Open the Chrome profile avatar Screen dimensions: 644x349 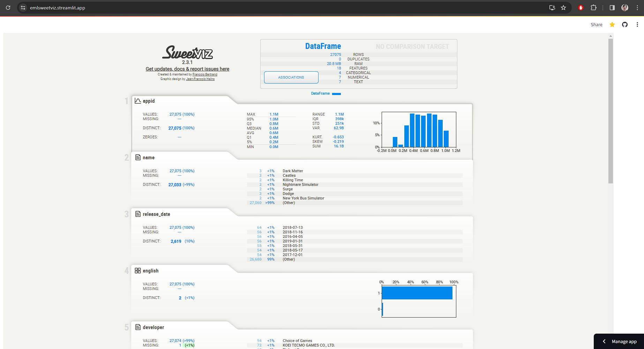(625, 7)
